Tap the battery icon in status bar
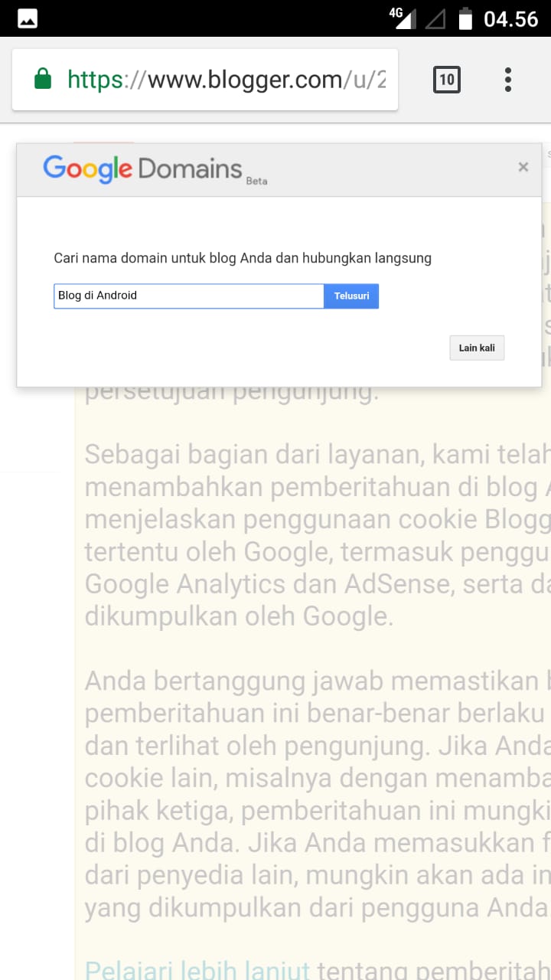Image resolution: width=551 pixels, height=980 pixels. pyautogui.click(x=465, y=18)
